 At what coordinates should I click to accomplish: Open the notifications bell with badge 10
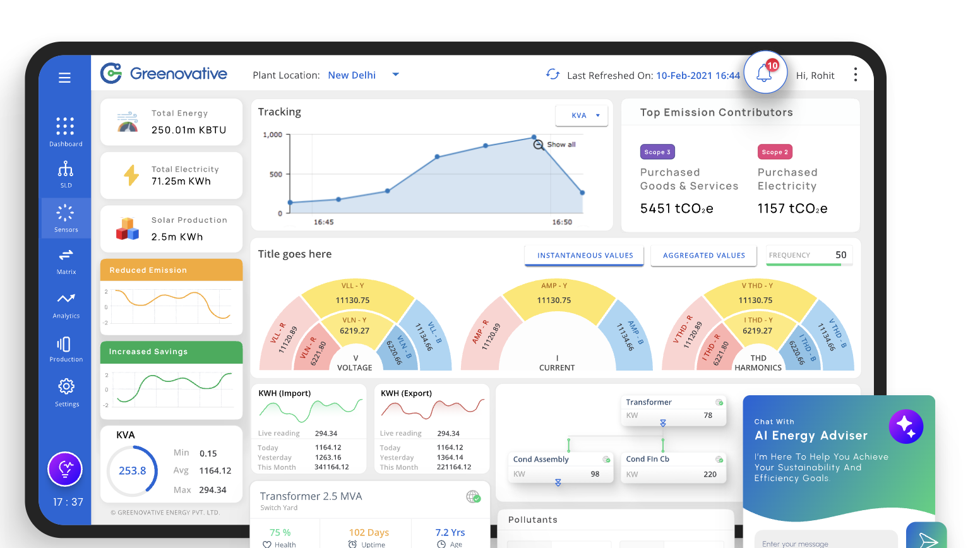point(765,73)
